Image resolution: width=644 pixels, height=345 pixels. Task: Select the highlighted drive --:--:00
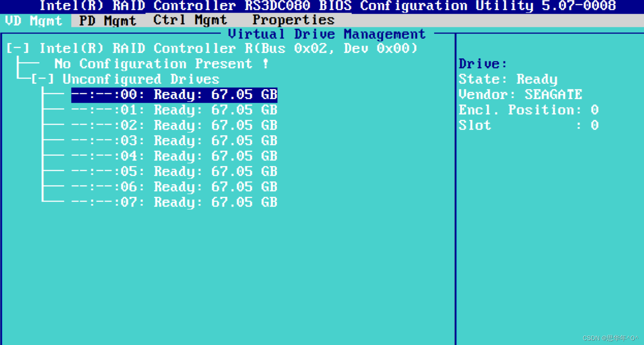coord(175,94)
